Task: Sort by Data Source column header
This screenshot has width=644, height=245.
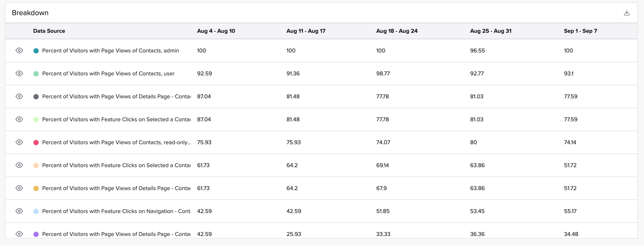Action: (49, 31)
